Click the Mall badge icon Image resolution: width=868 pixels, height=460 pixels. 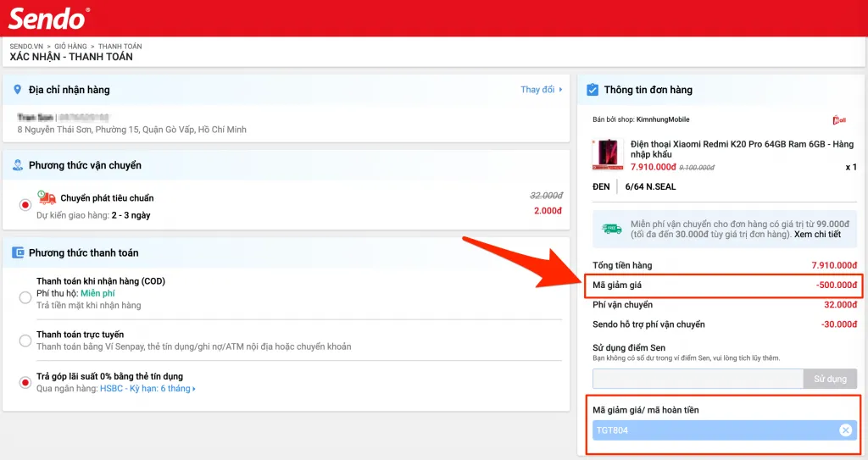839,119
